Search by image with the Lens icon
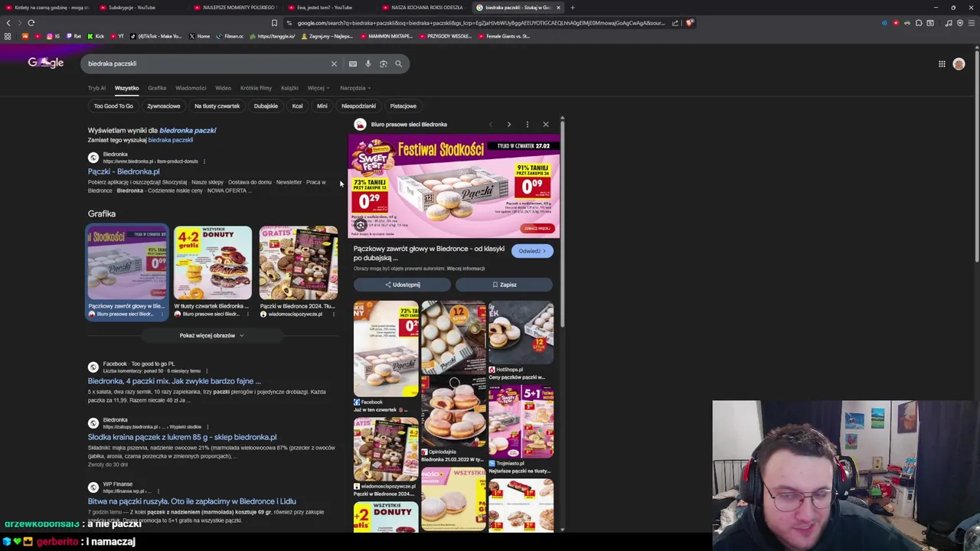Image resolution: width=980 pixels, height=551 pixels. tap(384, 64)
